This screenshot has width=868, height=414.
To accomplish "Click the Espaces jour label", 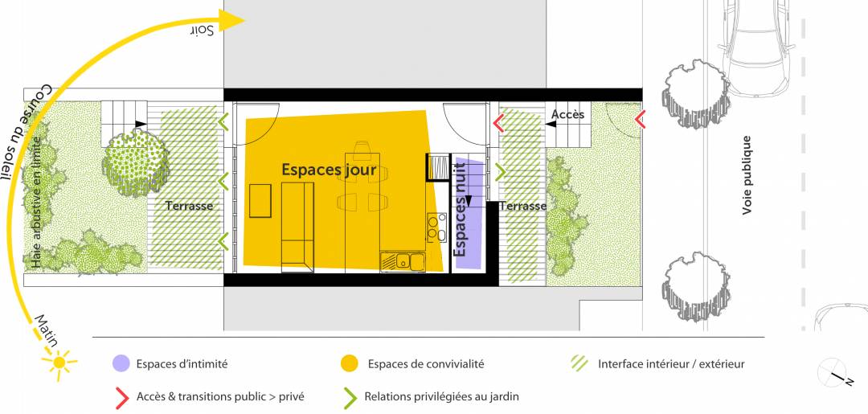I will 329,170.
